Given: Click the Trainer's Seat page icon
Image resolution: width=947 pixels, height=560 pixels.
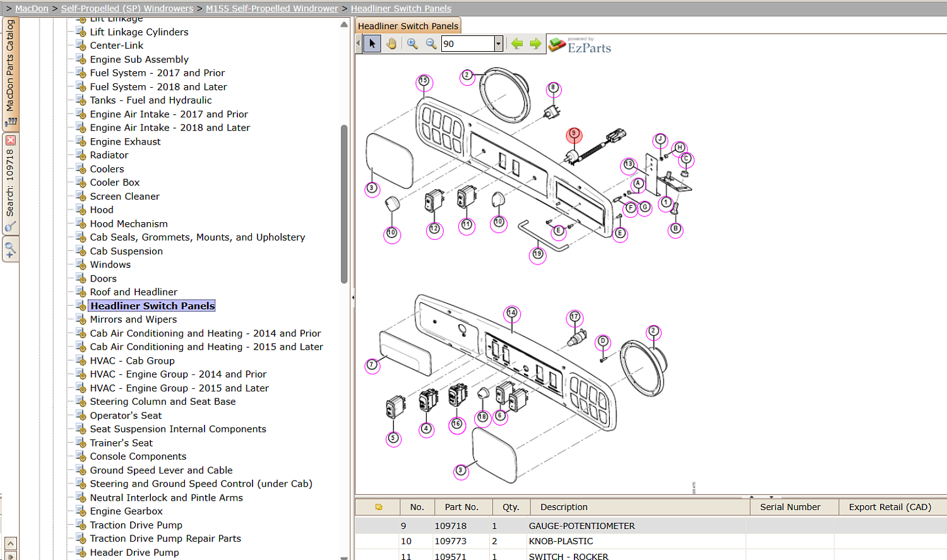Looking at the screenshot, I should [81, 443].
